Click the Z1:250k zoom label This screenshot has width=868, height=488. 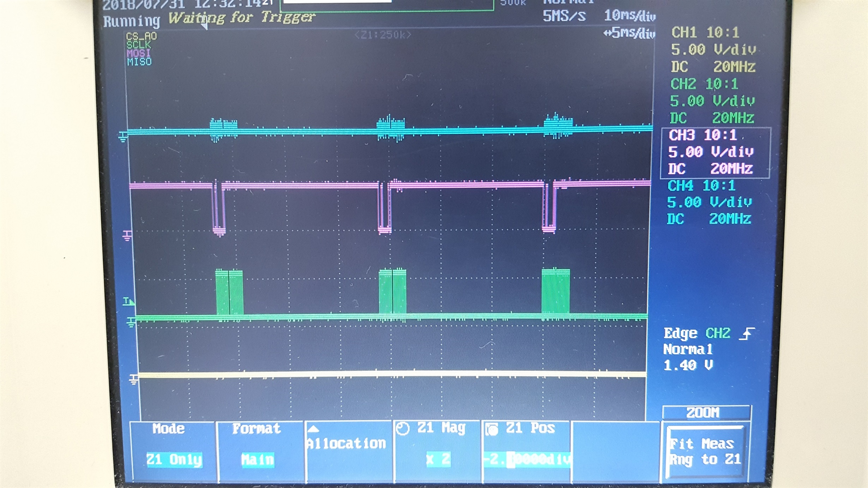(383, 35)
